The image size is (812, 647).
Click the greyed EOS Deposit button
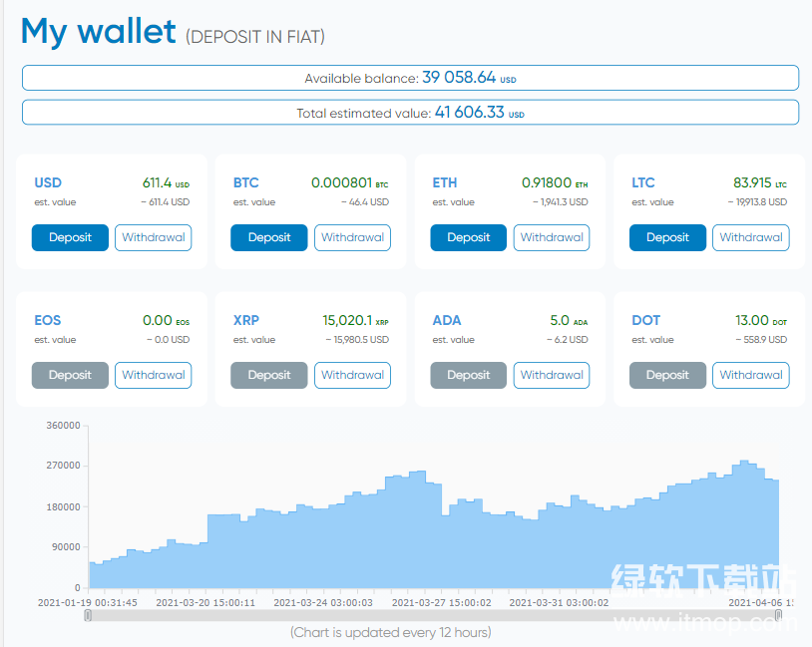point(70,375)
